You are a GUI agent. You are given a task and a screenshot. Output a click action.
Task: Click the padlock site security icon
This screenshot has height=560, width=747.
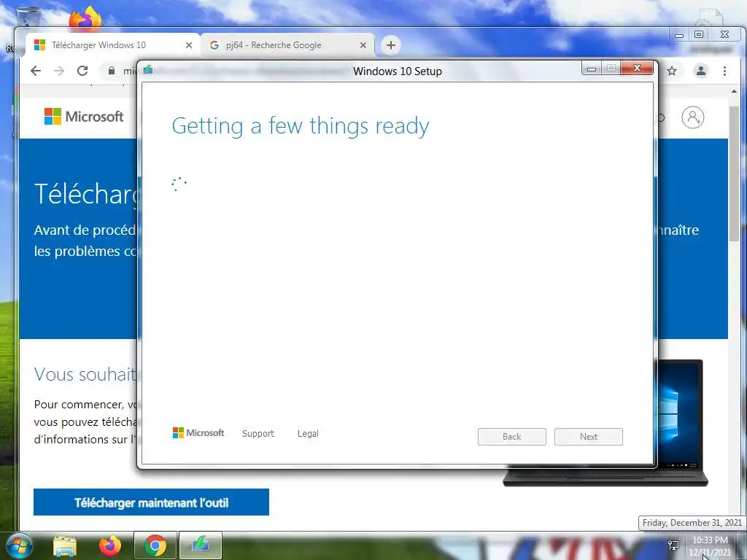pos(112,71)
